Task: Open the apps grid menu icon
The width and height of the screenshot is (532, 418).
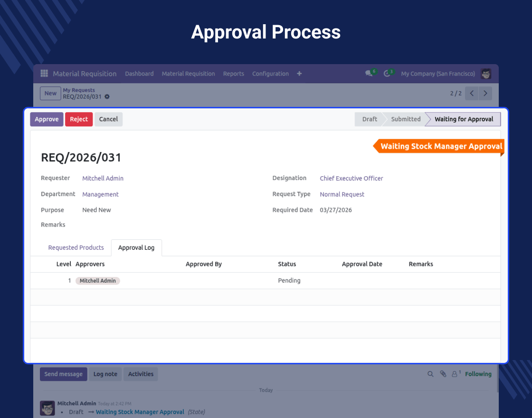Action: (x=44, y=74)
